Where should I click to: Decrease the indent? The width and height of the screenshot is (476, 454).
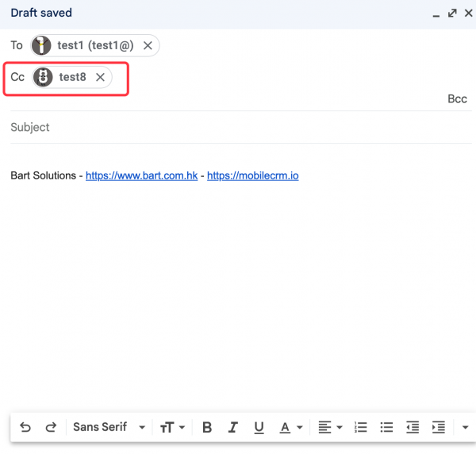[x=413, y=427]
